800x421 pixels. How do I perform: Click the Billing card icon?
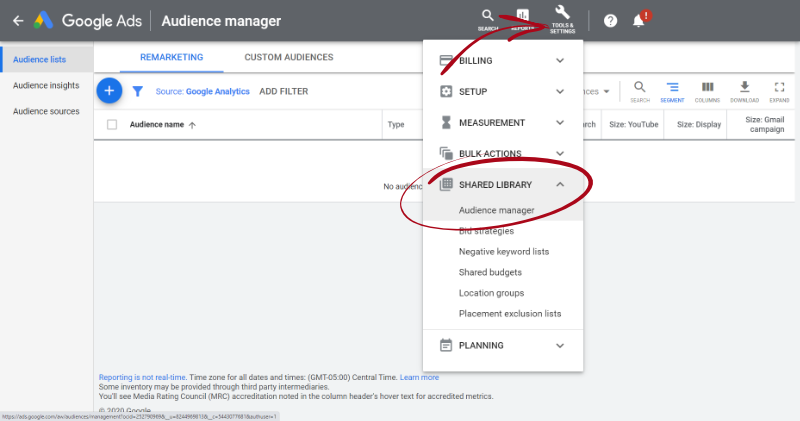click(446, 60)
